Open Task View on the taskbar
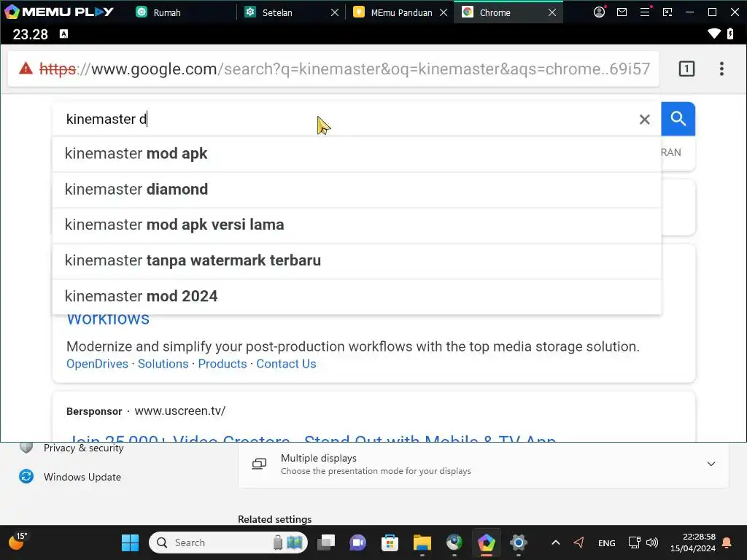Screen dimensions: 747x560 tap(326, 542)
